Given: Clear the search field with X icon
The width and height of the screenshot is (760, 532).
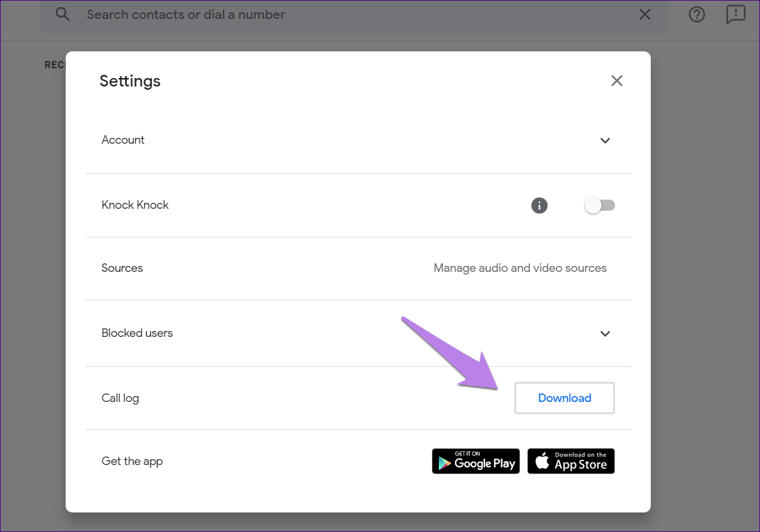Looking at the screenshot, I should click(644, 14).
